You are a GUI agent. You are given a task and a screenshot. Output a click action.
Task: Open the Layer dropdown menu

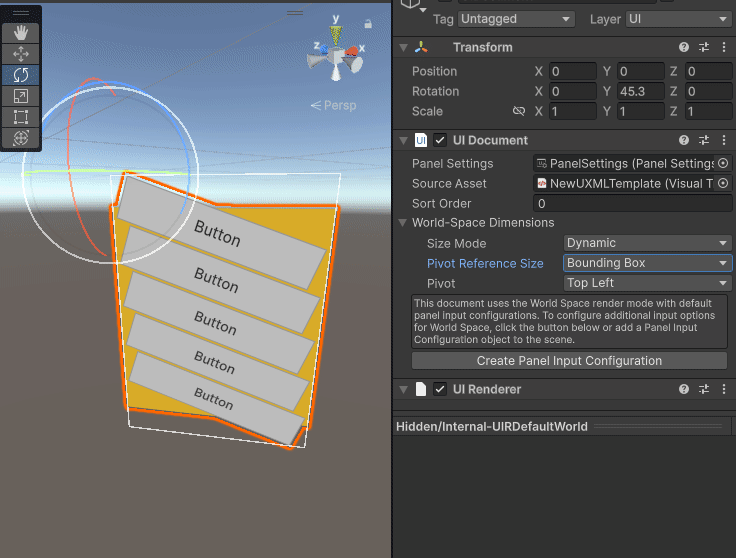678,19
